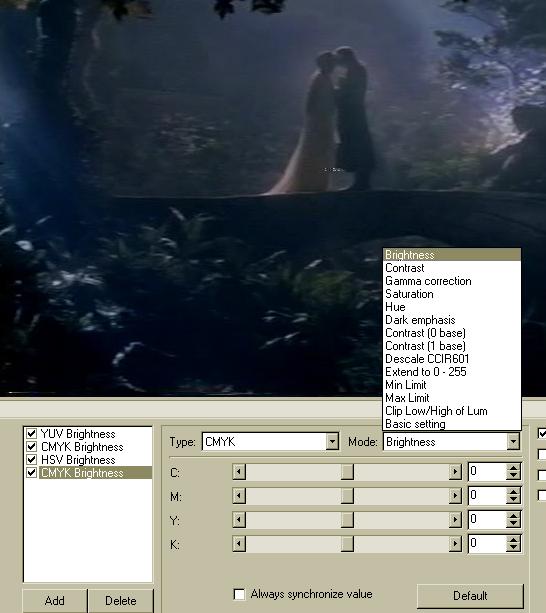Decrement M value spinner down
The image size is (546, 613).
coord(513,500)
